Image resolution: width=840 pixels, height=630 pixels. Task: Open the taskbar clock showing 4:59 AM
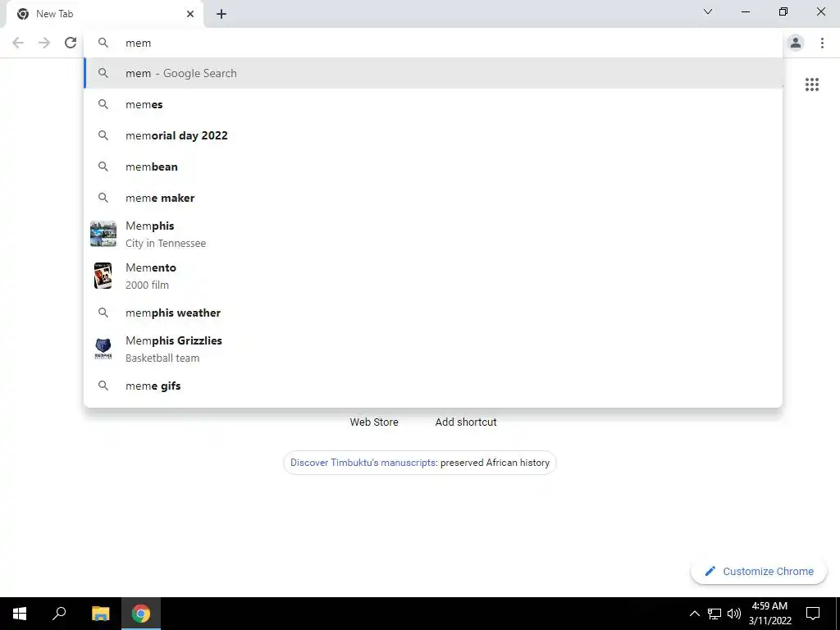[769, 614]
